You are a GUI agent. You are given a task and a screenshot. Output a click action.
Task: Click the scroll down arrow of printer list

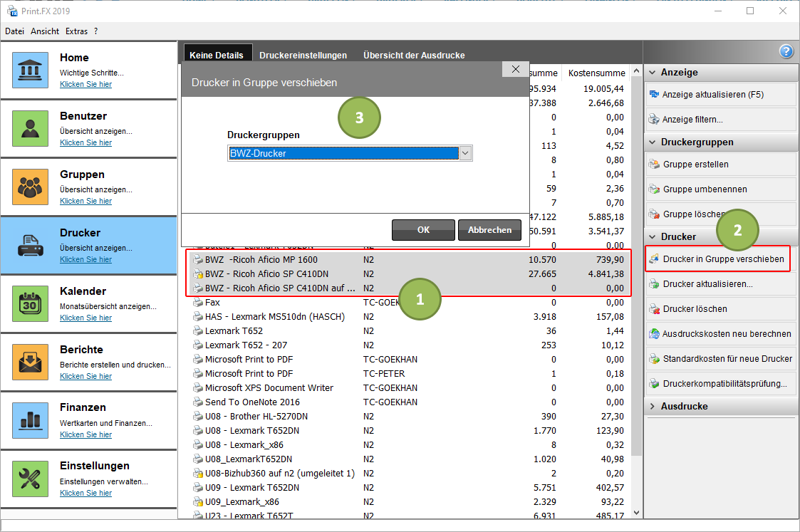click(636, 513)
